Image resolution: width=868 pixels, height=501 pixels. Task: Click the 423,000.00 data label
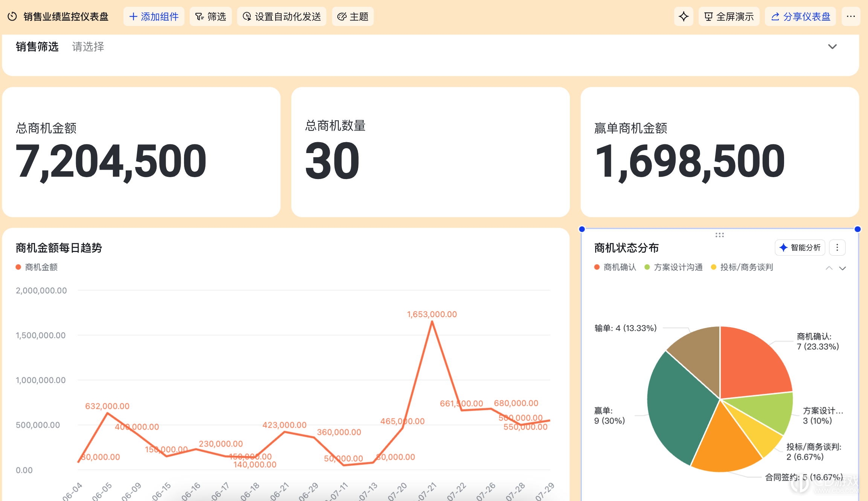click(285, 425)
